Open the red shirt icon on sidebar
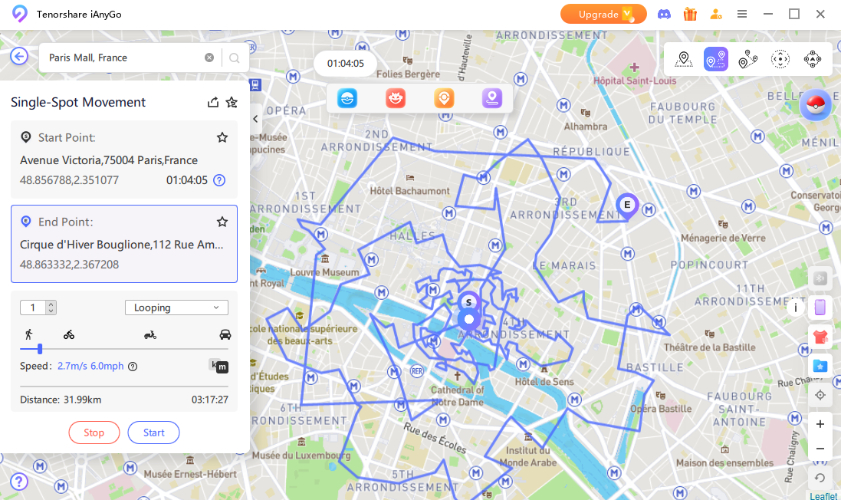This screenshot has height=500, width=841. (x=820, y=337)
